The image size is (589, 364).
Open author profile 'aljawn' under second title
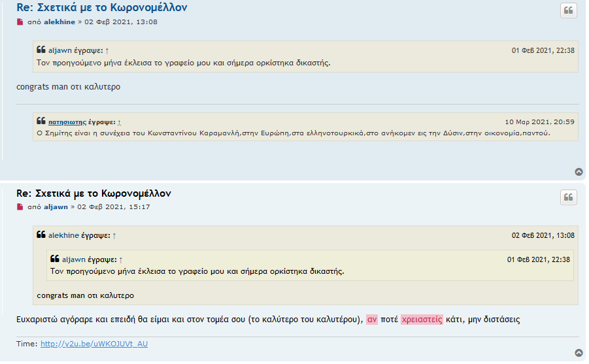pyautogui.click(x=56, y=207)
